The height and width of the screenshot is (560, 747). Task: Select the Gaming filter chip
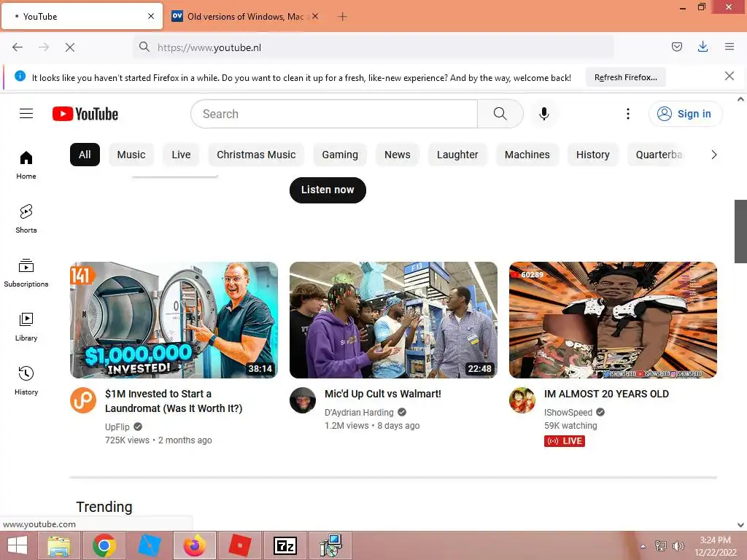pyautogui.click(x=340, y=155)
